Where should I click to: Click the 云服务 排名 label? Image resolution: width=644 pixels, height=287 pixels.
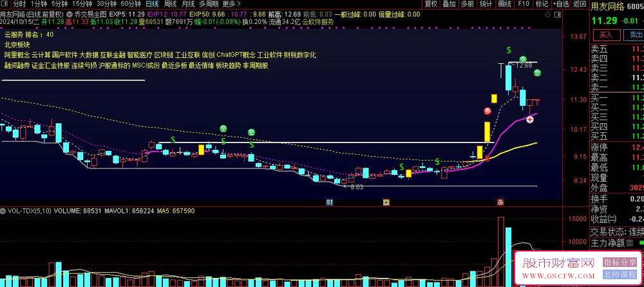[29, 35]
